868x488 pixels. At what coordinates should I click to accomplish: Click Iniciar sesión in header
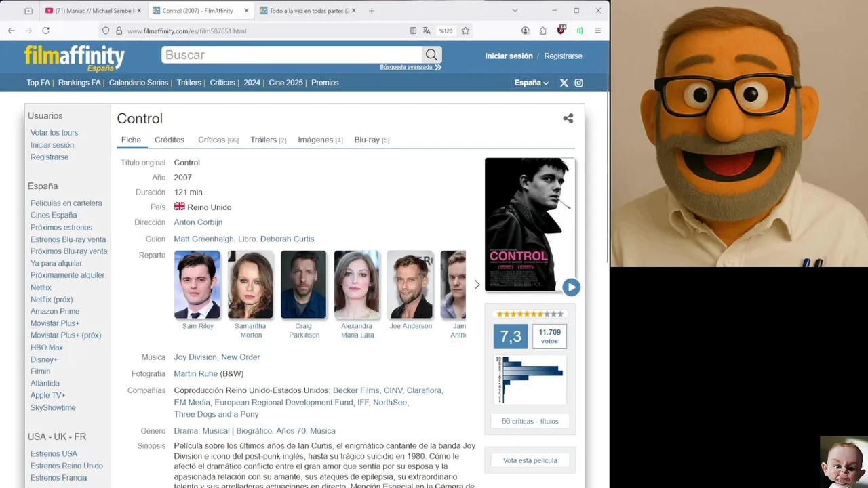[509, 56]
